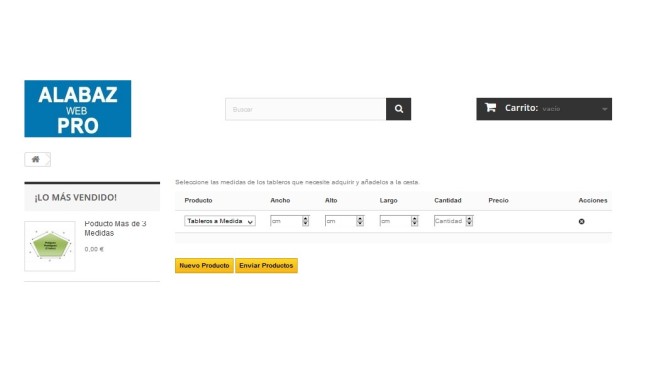Open the Carrito cart button
This screenshot has height=366, width=646.
544,109
